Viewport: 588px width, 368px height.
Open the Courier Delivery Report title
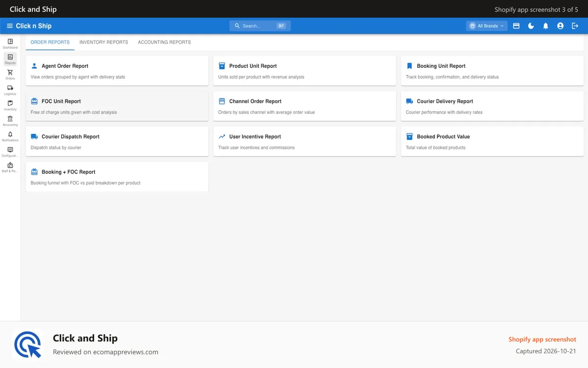[x=445, y=101]
